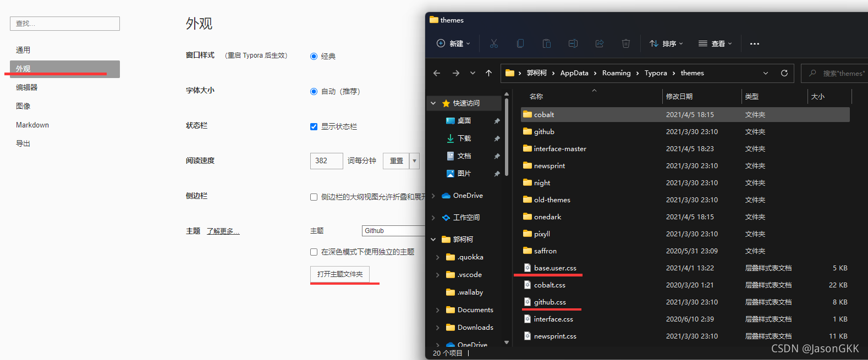The image size is (868, 360).
Task: Select the saffron folder row
Action: click(x=685, y=251)
